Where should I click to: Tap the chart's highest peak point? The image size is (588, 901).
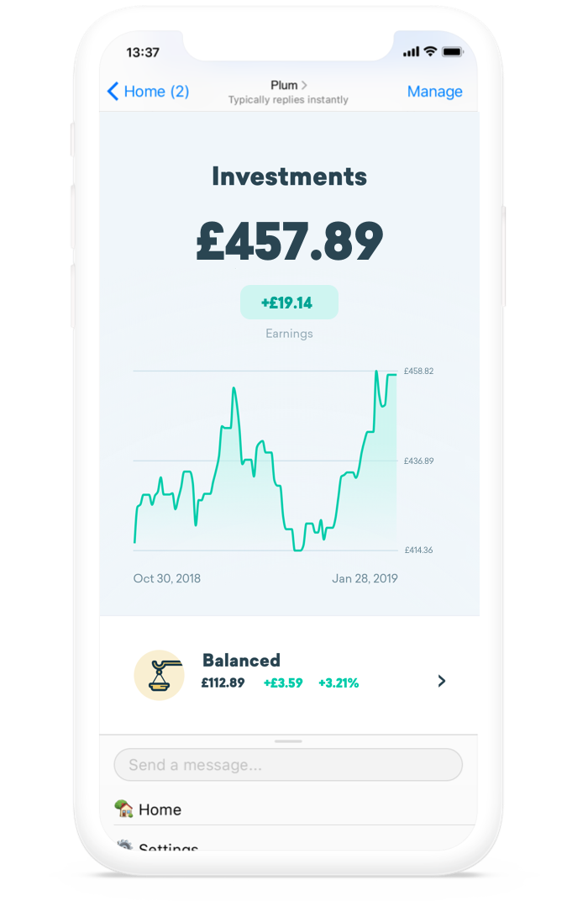click(x=376, y=371)
